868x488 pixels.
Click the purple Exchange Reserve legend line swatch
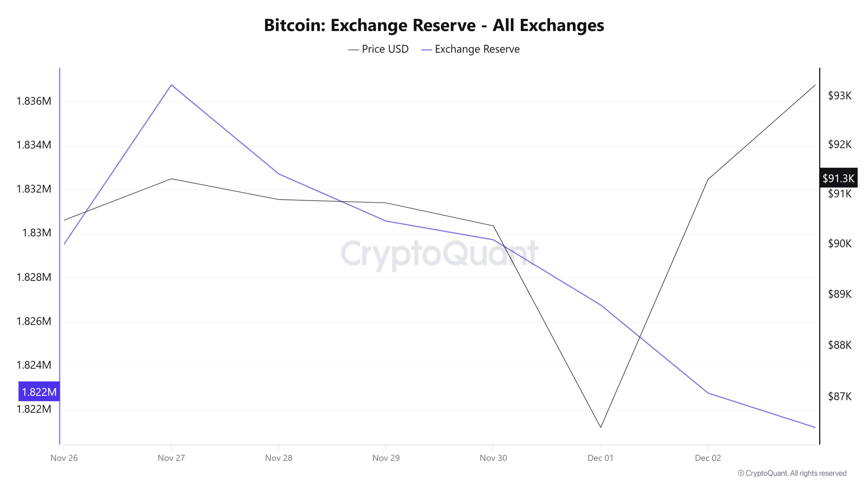click(426, 50)
